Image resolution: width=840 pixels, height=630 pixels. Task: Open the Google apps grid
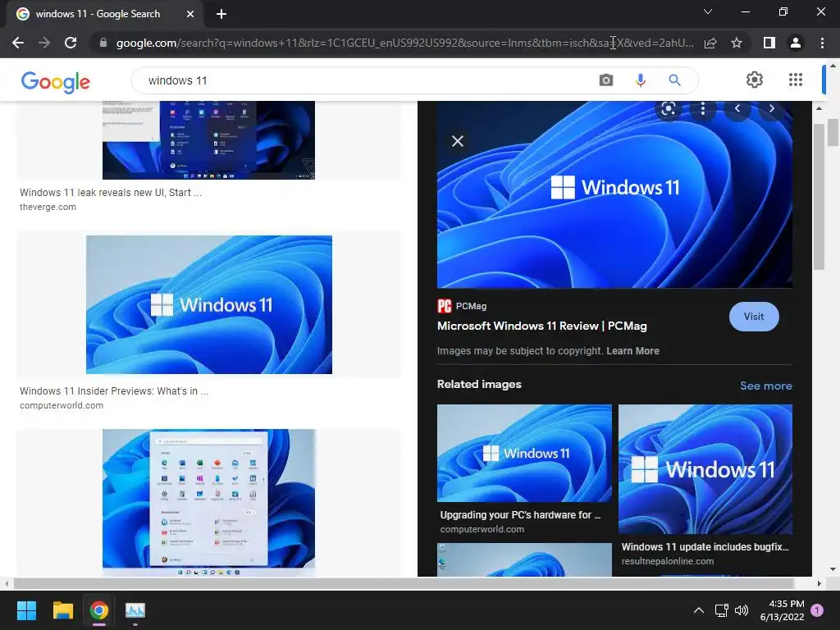(x=796, y=80)
